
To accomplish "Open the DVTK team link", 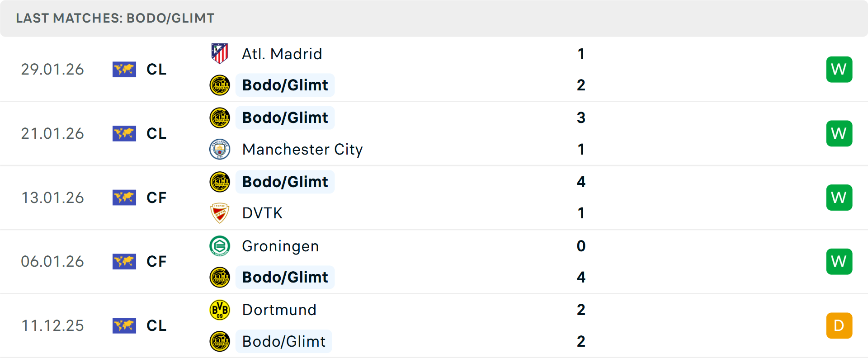I will click(x=262, y=213).
